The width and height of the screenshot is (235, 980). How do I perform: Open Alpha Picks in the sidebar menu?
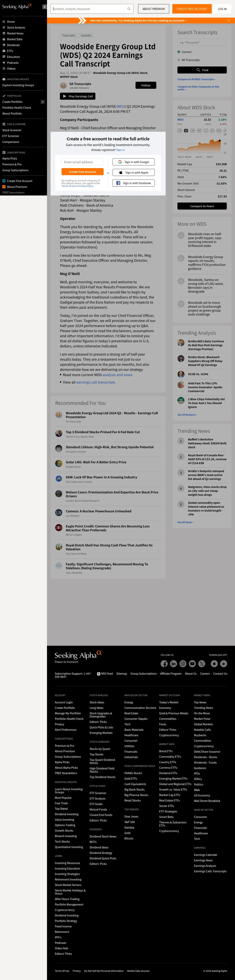click(x=10, y=159)
